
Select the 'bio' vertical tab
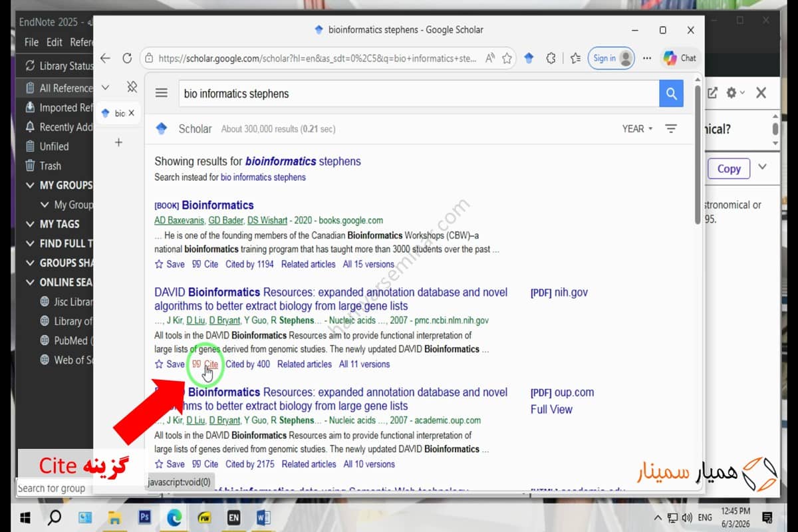tap(118, 113)
